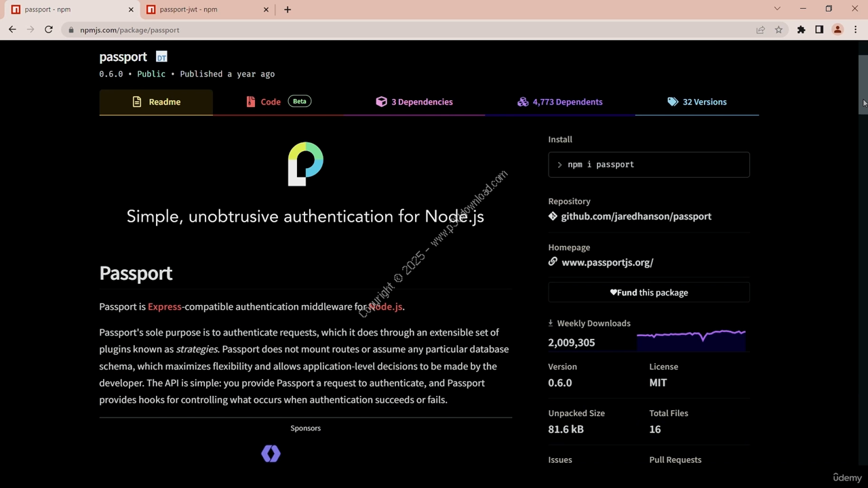Open a new tab with plus button
The width and height of the screenshot is (868, 488).
288,9
